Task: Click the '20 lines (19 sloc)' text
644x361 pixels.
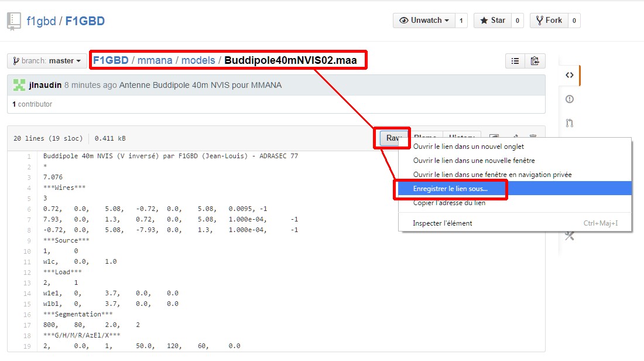Action: 48,138
